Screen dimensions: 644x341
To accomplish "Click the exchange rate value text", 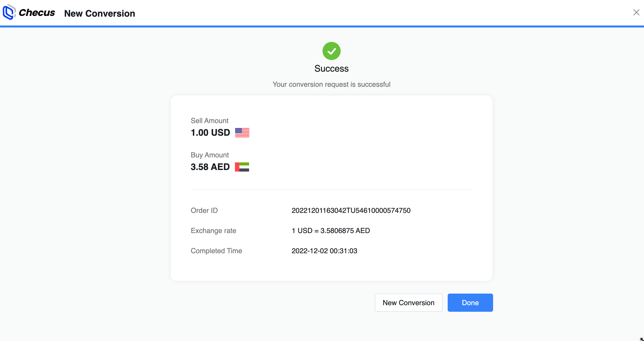I will 331,231.
